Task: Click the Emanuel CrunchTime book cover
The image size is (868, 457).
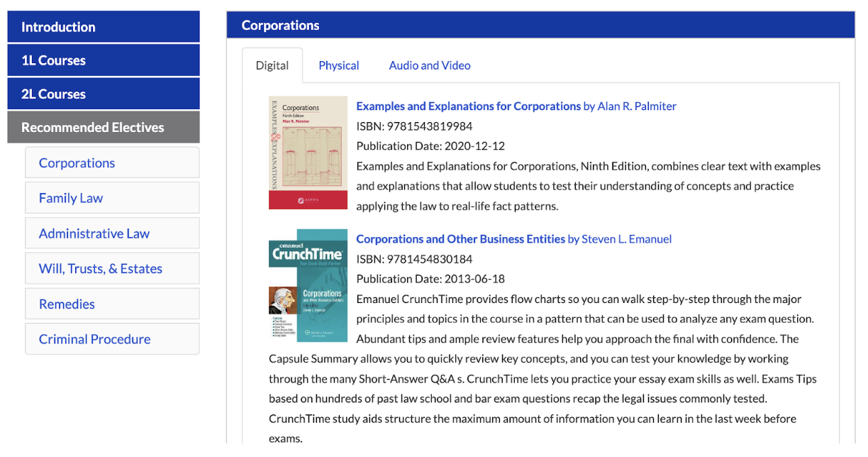Action: (x=308, y=285)
